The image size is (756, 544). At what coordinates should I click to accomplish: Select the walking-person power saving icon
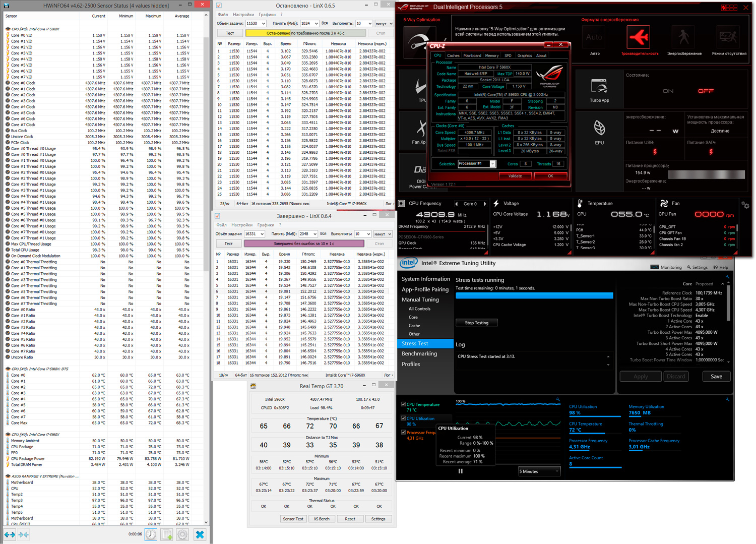click(684, 37)
